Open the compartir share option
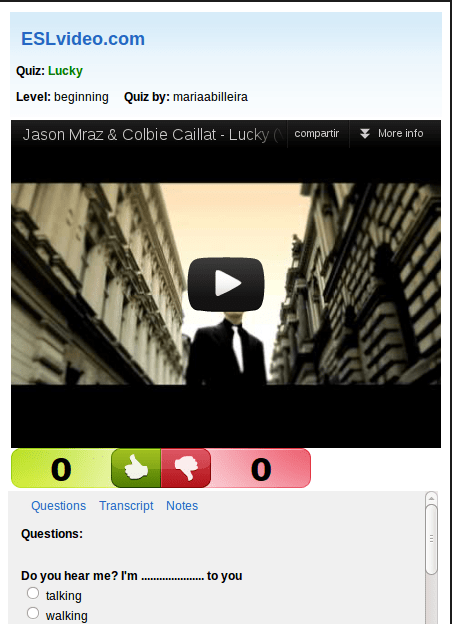 pos(317,134)
